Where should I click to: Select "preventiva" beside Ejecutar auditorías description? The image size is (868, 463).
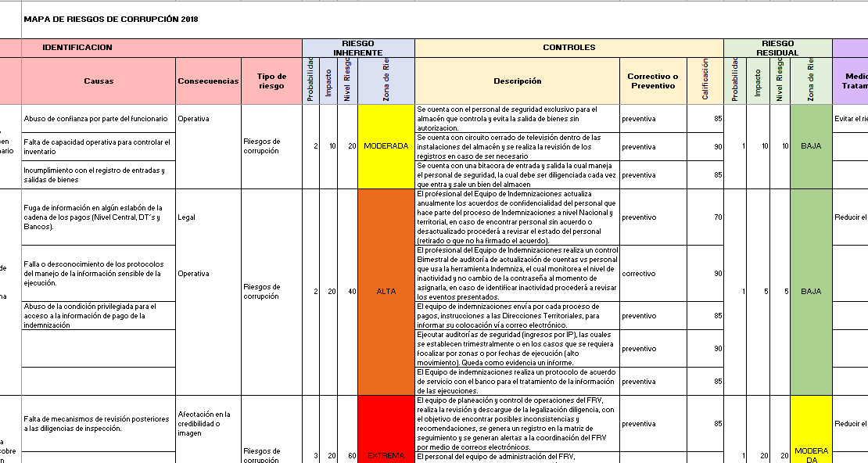pyautogui.click(x=653, y=348)
